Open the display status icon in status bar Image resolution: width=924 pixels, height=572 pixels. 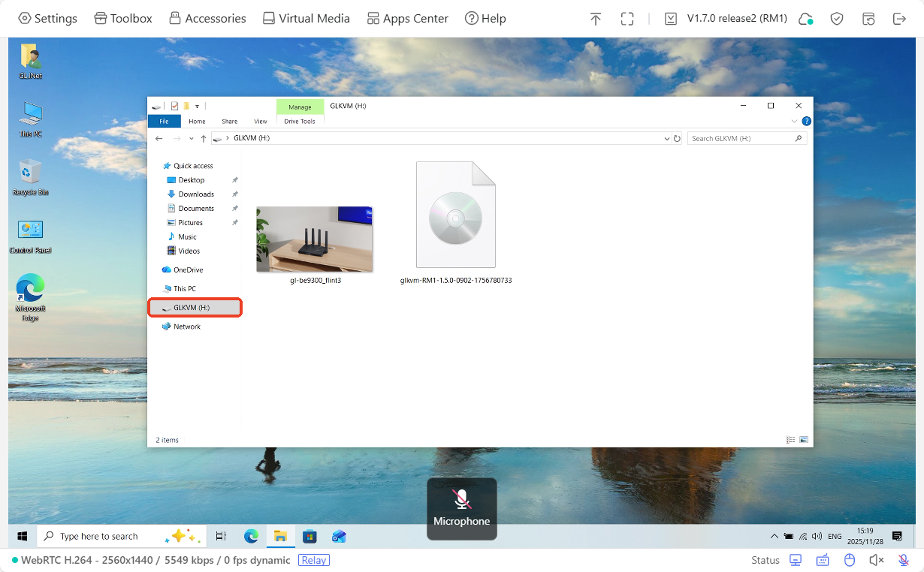tap(795, 560)
